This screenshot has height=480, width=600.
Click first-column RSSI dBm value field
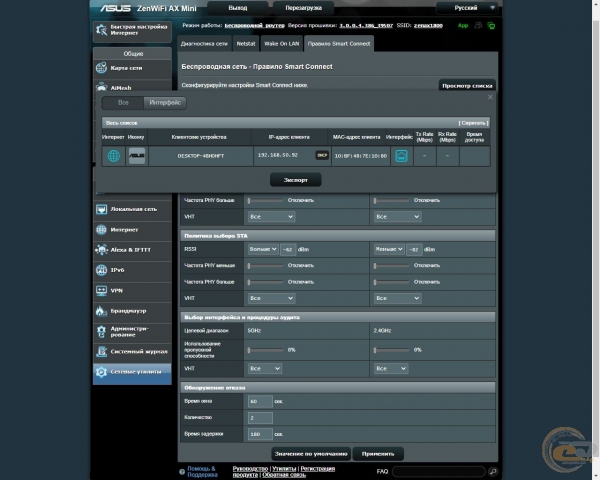point(288,250)
